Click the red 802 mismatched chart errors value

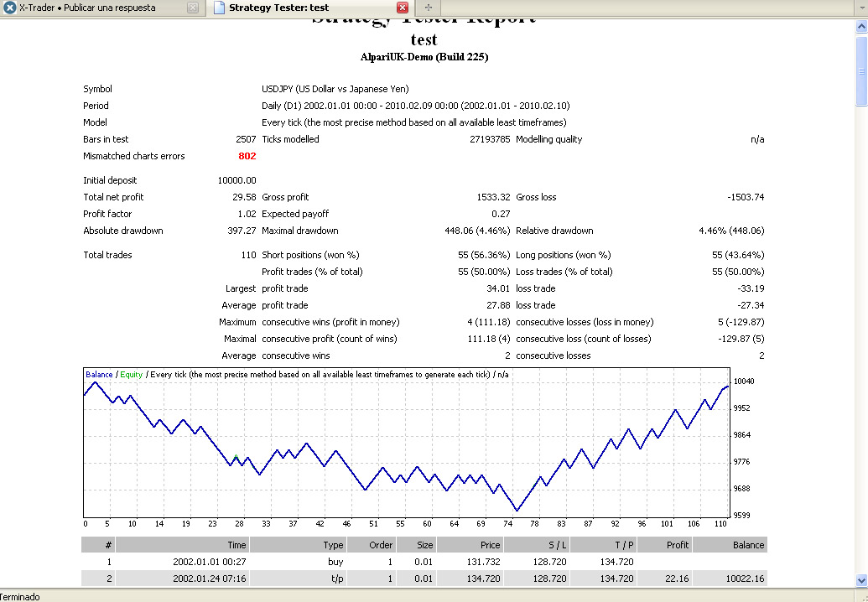(x=247, y=156)
